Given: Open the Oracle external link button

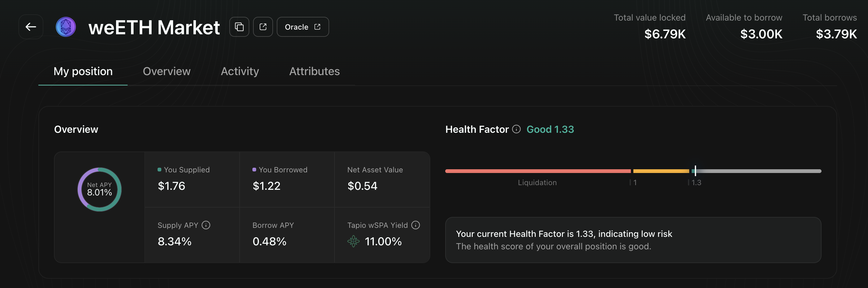Looking at the screenshot, I should point(303,27).
